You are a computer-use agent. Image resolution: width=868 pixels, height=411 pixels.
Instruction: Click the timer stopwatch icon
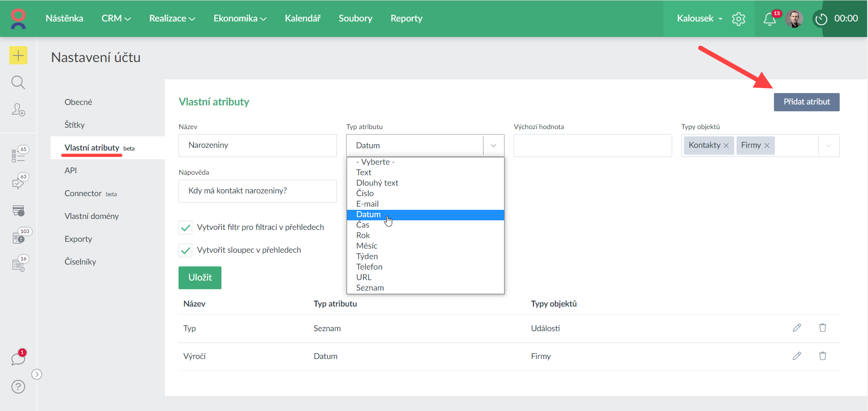tap(821, 19)
